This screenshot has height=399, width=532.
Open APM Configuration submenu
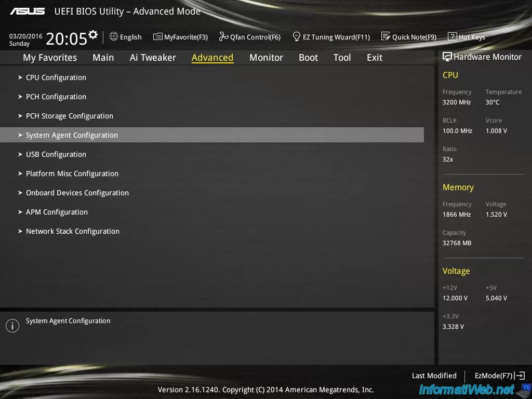[57, 212]
